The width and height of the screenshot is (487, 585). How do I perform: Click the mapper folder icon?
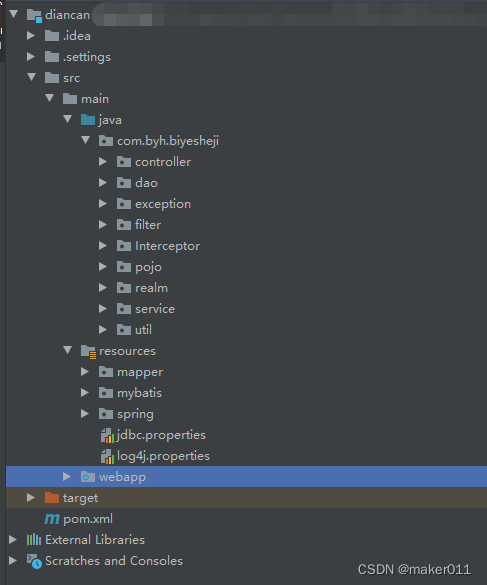(x=106, y=372)
